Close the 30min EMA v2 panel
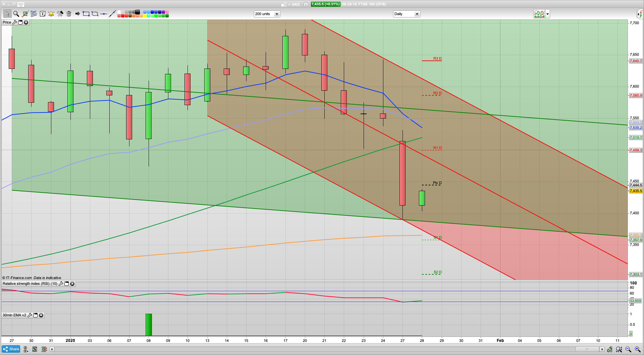 click(x=41, y=315)
